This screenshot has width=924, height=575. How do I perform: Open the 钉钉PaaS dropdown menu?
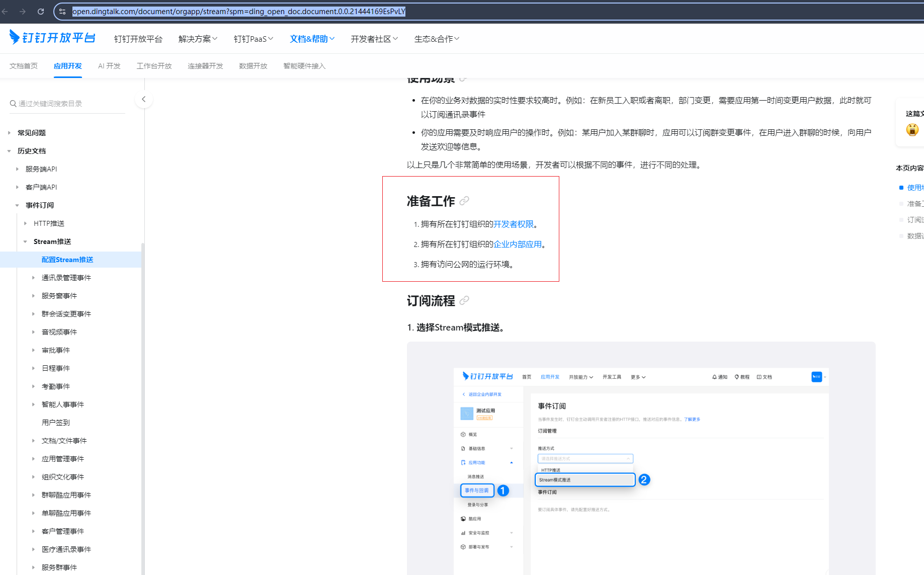click(x=254, y=39)
